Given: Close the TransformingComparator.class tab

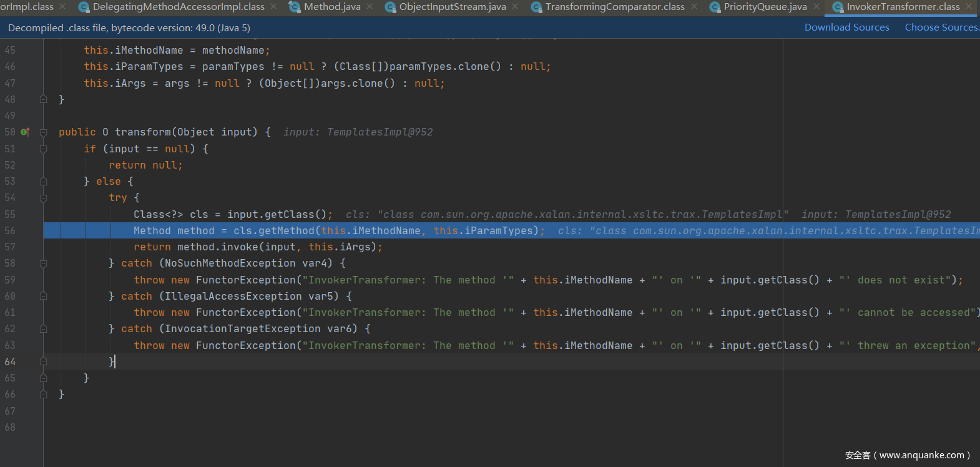Looking at the screenshot, I should pyautogui.click(x=694, y=6).
